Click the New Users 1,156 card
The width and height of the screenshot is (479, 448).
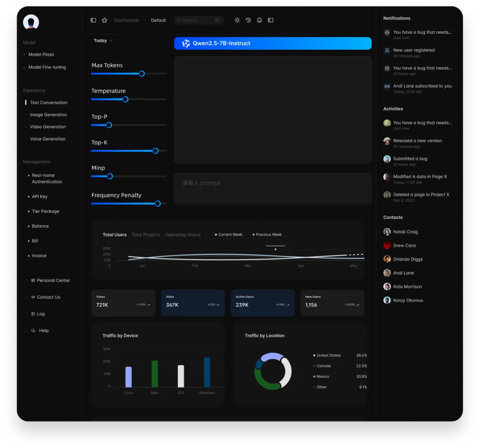[x=333, y=303]
